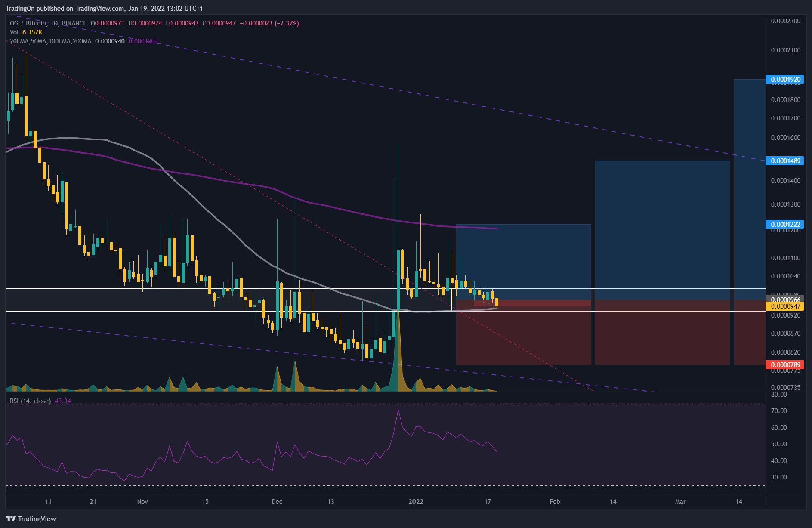The width and height of the screenshot is (812, 528).
Task: Click the 0.0000820 price axis label
Action: (786, 352)
